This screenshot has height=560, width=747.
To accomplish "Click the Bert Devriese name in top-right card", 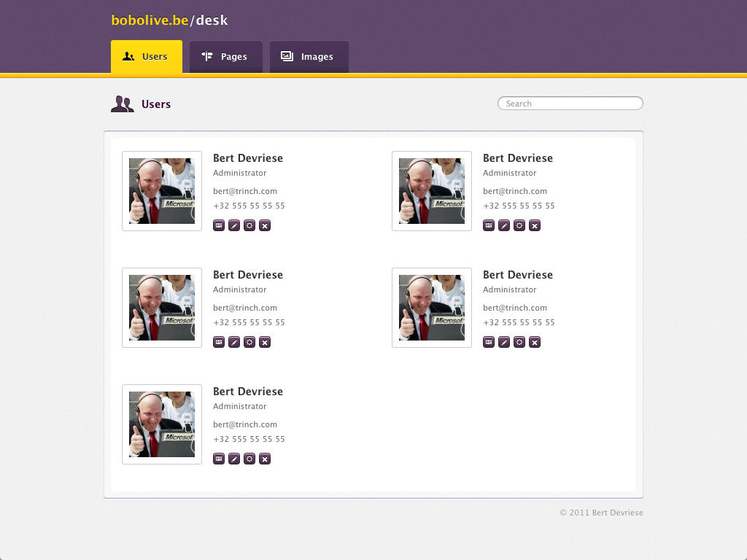I will click(518, 158).
